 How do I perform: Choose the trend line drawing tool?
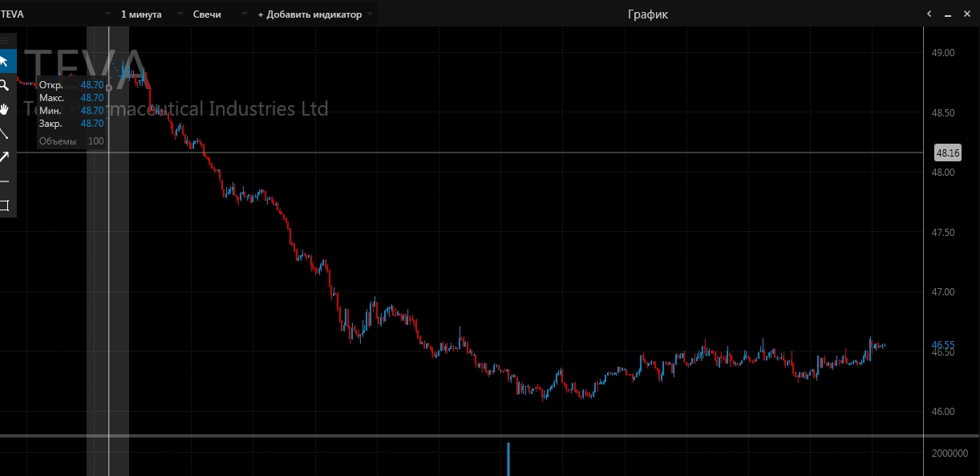coord(5,133)
